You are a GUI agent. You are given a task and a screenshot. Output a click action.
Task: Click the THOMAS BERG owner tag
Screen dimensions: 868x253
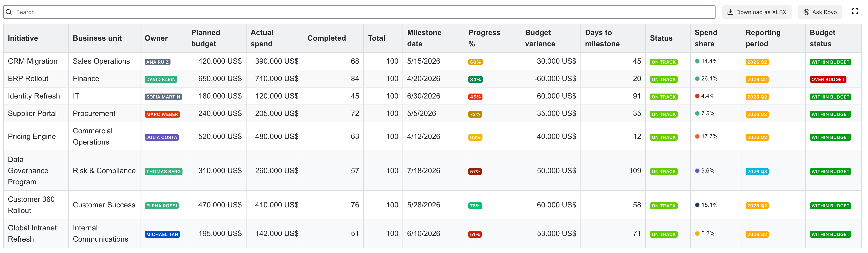(x=163, y=172)
